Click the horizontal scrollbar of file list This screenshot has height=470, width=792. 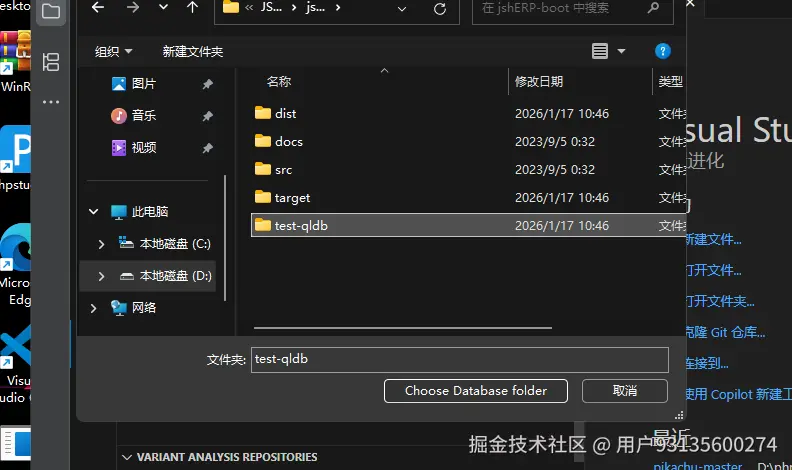(x=403, y=328)
